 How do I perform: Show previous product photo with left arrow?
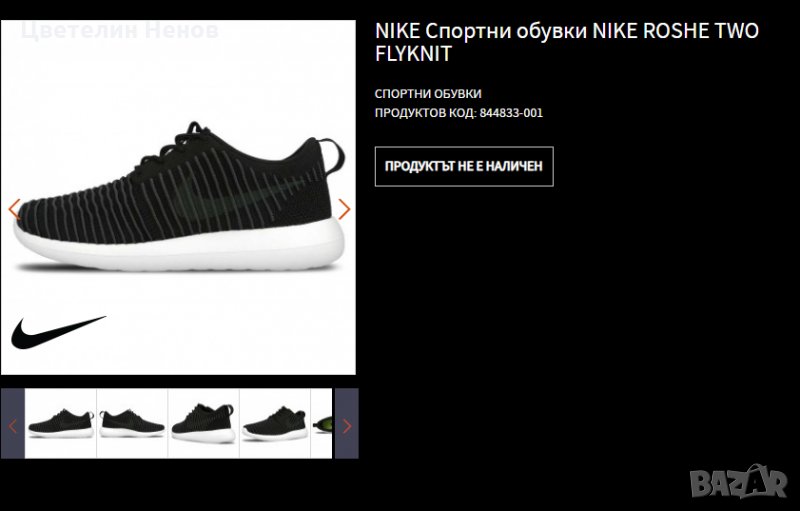[14, 209]
